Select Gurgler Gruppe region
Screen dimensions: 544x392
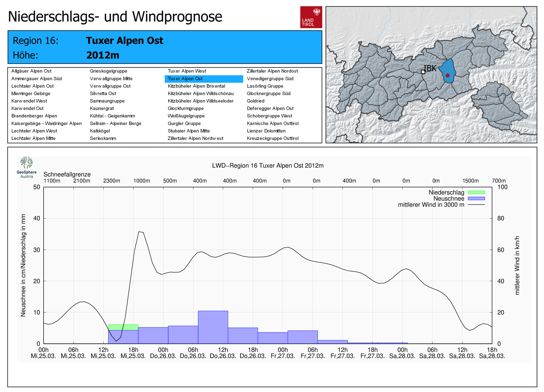pyautogui.click(x=184, y=123)
